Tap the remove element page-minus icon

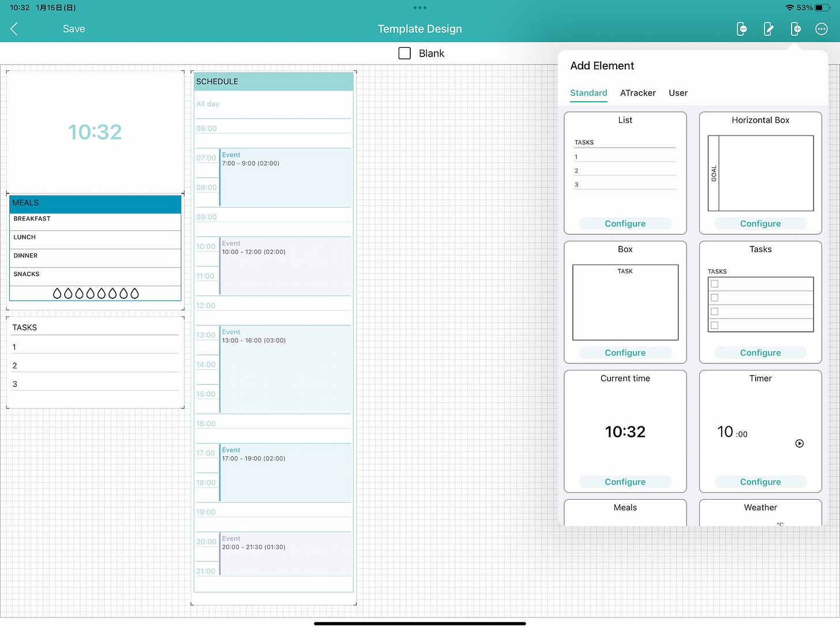point(741,28)
